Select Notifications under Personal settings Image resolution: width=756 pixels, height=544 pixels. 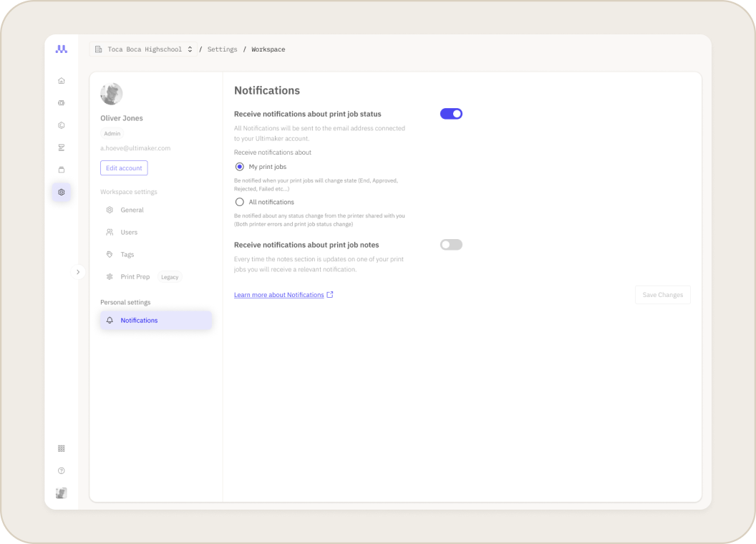coord(156,320)
